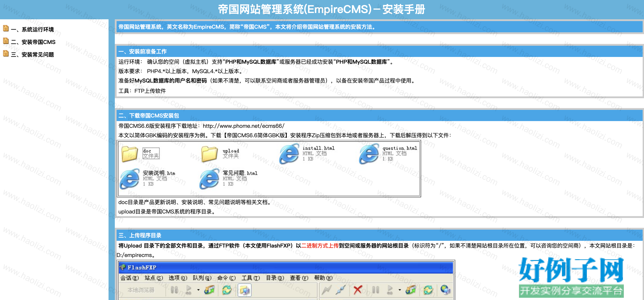Click the upload目录是帝国CMS系统的程序目录 line
Image resolution: width=644 pixels, height=300 pixels.
pyautogui.click(x=168, y=212)
